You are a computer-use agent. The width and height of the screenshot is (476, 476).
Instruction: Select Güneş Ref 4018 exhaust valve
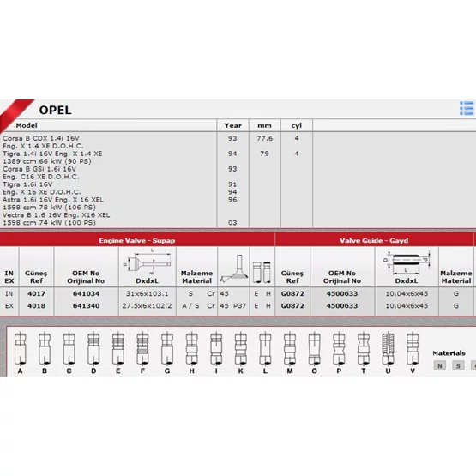[36, 305]
